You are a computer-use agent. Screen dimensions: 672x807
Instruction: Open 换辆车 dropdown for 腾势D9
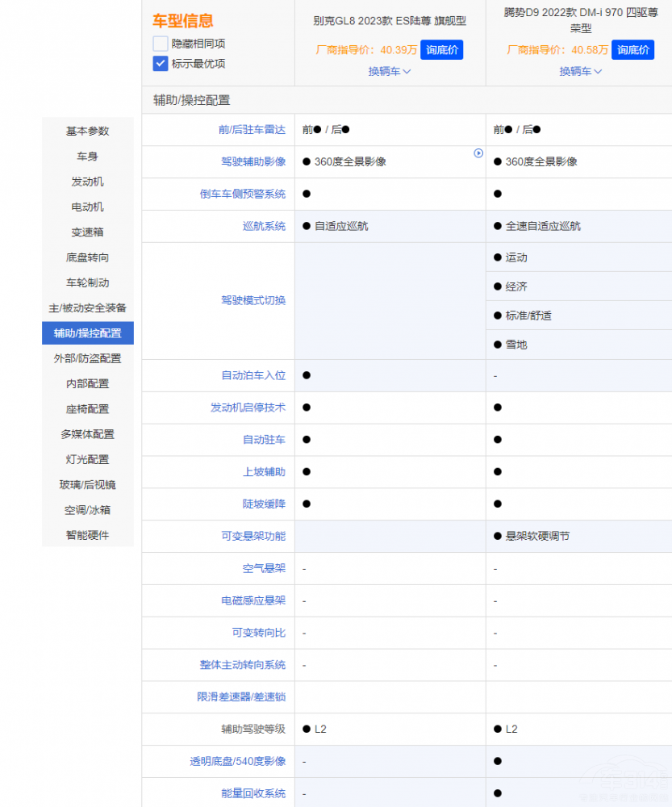(581, 71)
